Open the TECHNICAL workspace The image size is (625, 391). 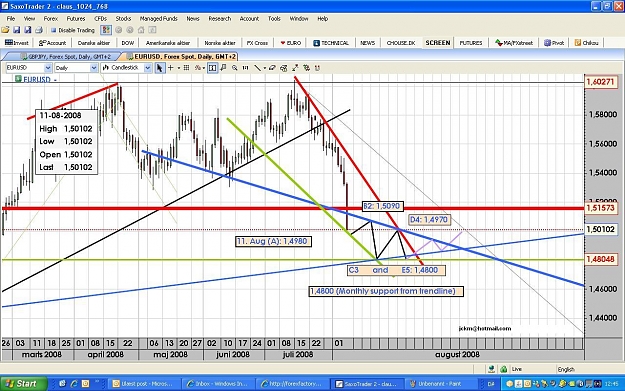(x=331, y=43)
